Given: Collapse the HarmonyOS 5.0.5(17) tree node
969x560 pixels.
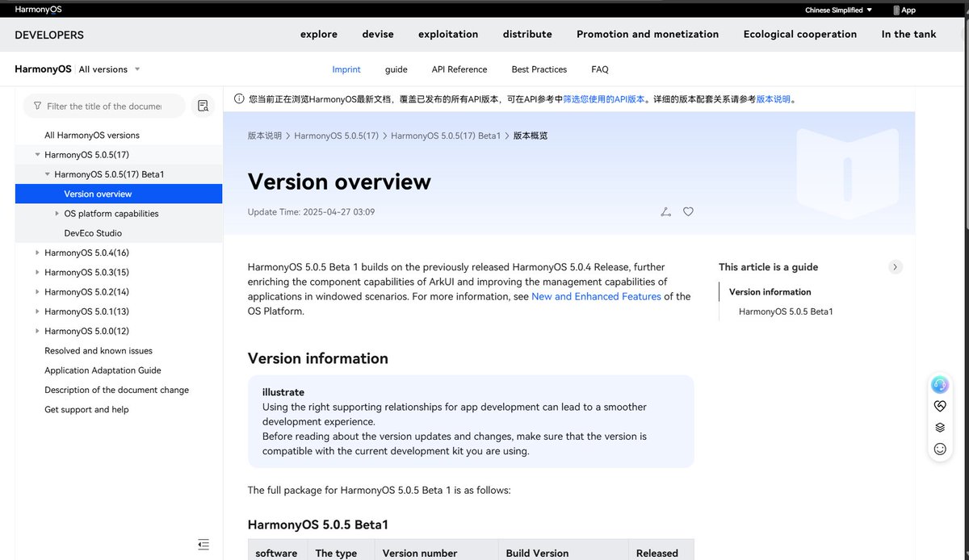Looking at the screenshot, I should click(37, 154).
